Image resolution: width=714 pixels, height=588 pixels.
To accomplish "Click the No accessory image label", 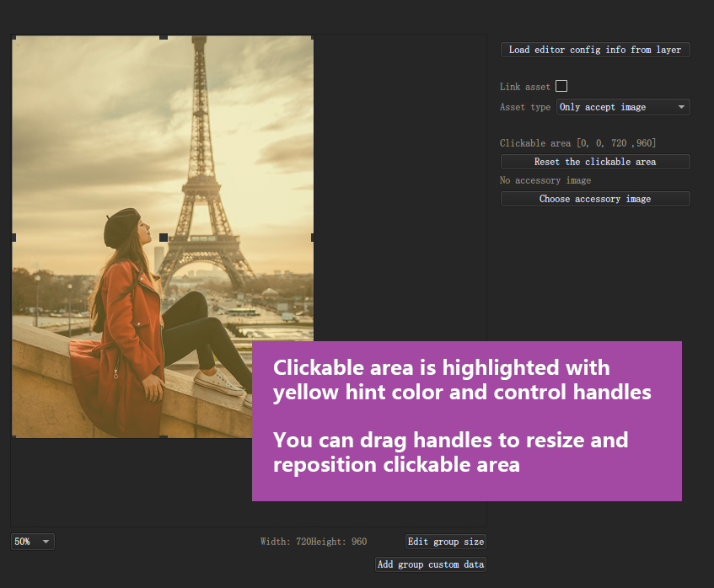I will tap(545, 180).
